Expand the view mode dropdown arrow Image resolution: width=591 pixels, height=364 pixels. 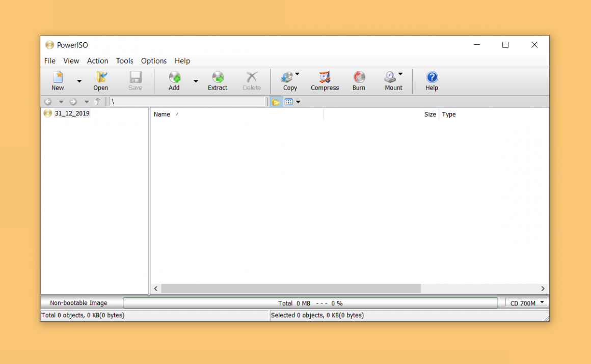pos(298,102)
